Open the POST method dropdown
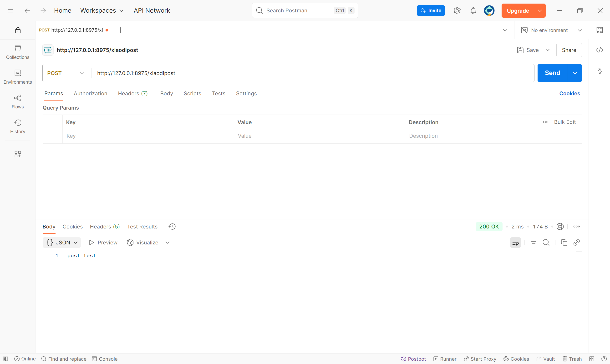Screen dimensions: 610x364 [65, 73]
